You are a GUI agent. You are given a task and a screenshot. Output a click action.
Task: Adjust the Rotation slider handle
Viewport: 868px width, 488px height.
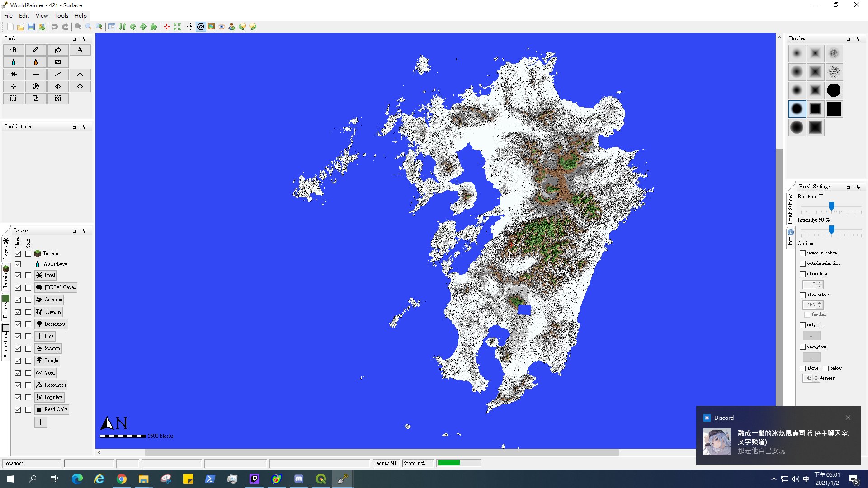(831, 206)
